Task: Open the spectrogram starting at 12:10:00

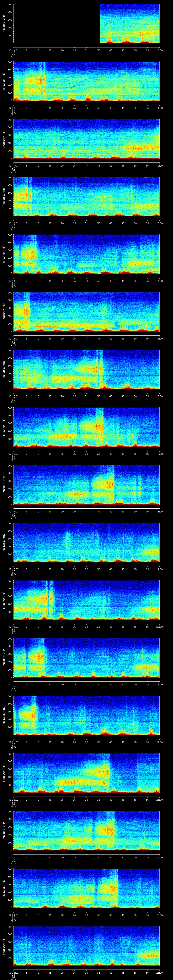Action: (x=86, y=81)
